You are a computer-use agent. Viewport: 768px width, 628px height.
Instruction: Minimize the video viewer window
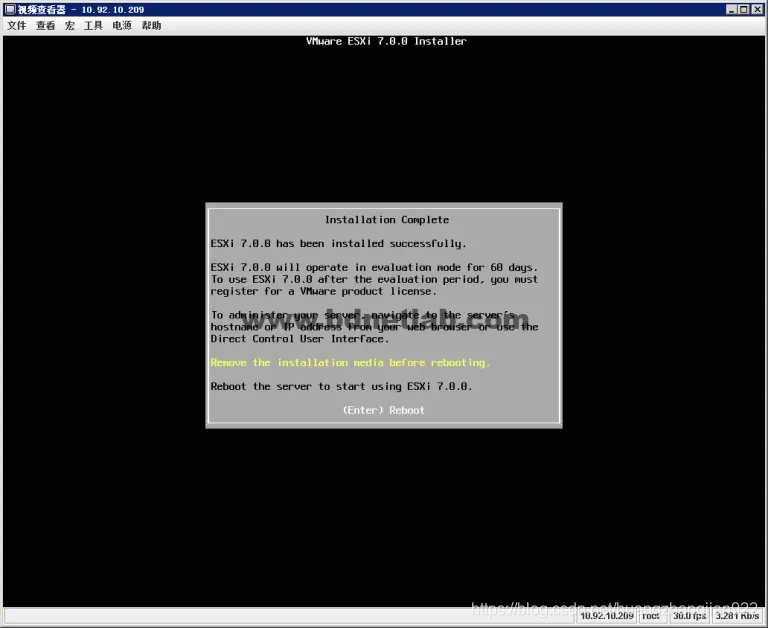[731, 9]
